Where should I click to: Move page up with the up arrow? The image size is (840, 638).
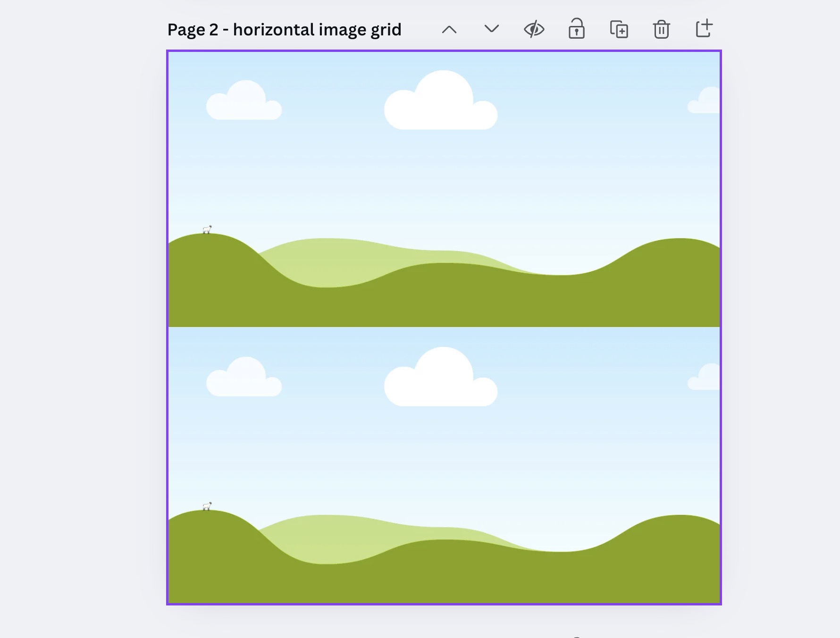449,30
